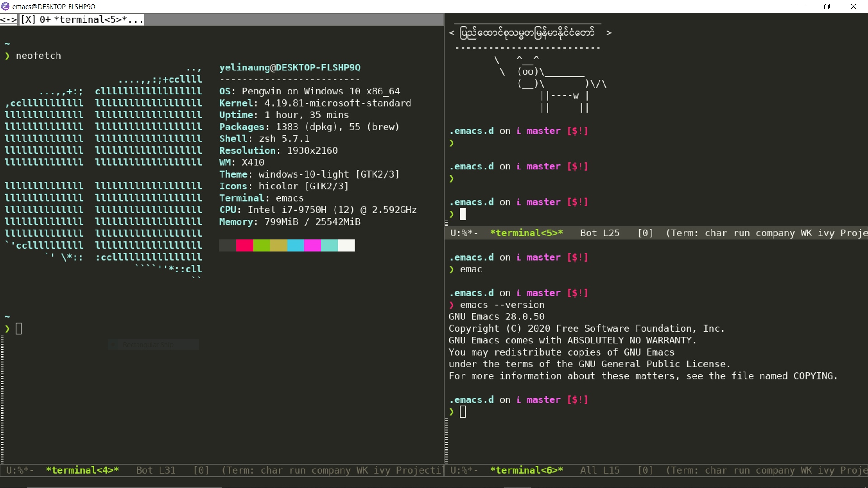
Task: Click 'Bot L31' position in terminal<4> mode line
Action: click(156, 470)
